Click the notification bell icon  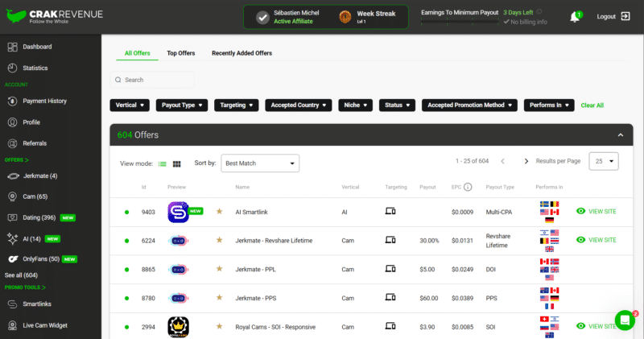click(x=575, y=17)
